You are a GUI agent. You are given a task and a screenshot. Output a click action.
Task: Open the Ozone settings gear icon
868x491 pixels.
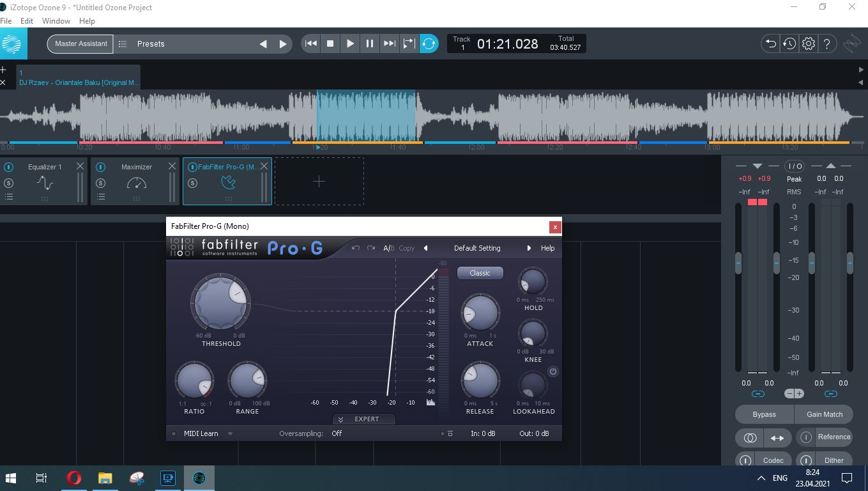point(809,43)
